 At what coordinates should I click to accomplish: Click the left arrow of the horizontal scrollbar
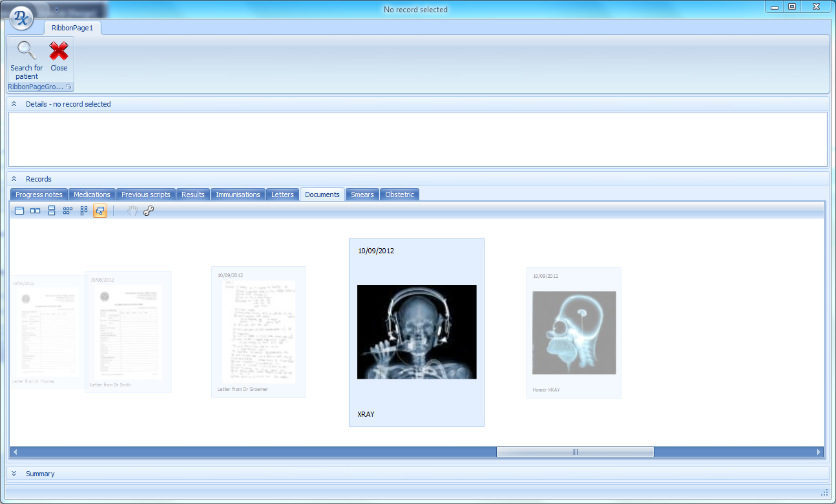15,452
